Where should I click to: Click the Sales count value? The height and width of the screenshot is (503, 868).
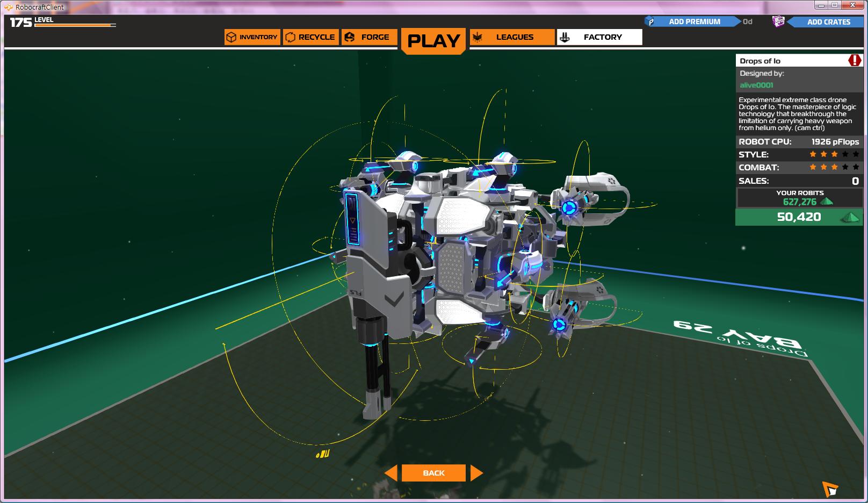[855, 181]
